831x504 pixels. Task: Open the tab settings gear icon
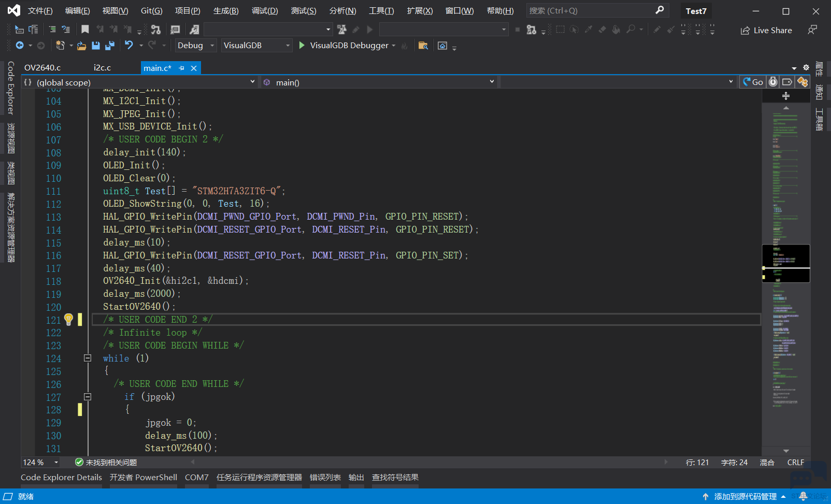(x=806, y=67)
